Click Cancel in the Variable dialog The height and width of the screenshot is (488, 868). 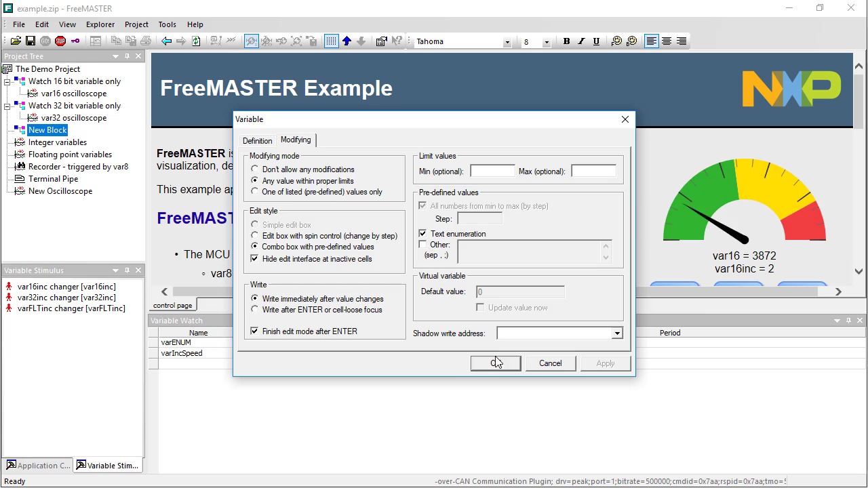click(x=550, y=363)
